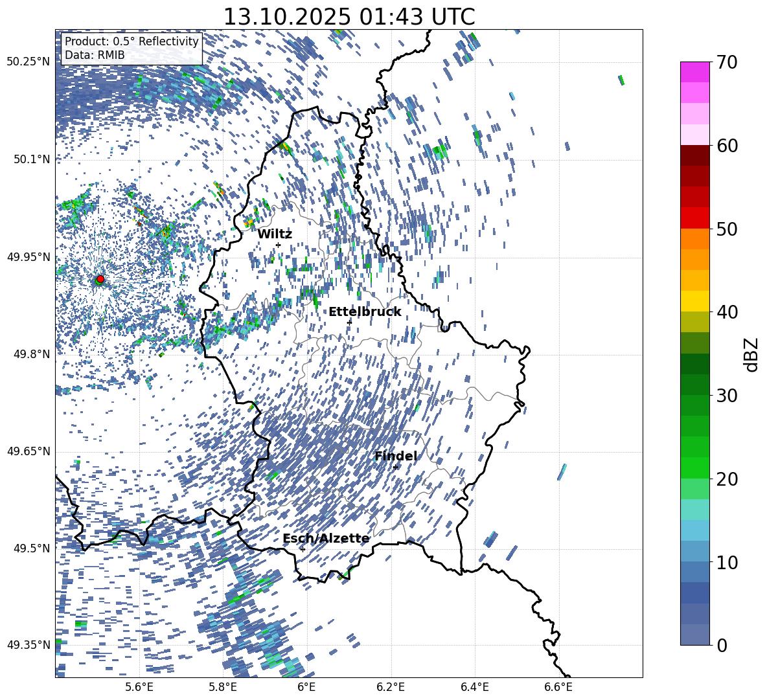Click the colorbar tick label 0
This screenshot has height=700, width=767.
pyautogui.click(x=722, y=645)
